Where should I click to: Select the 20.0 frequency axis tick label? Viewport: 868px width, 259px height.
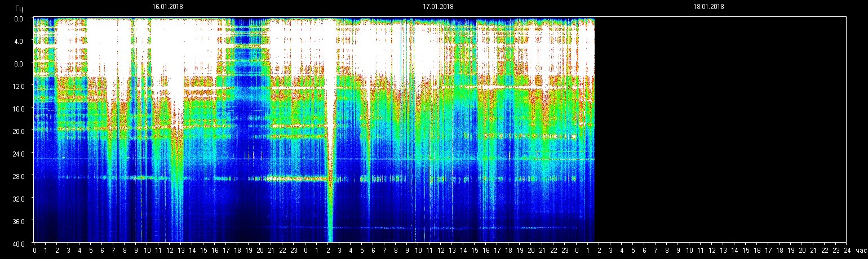(19, 131)
